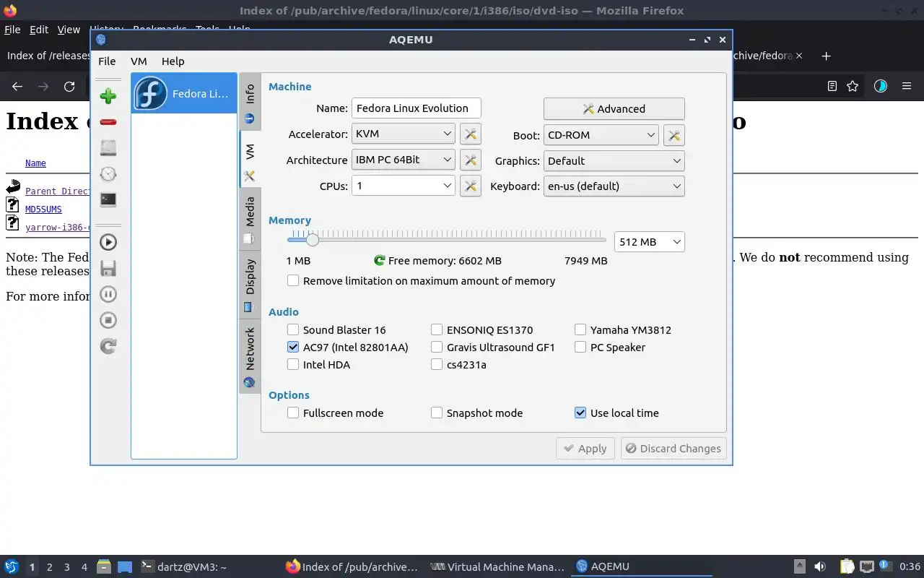
Task: Open AQEMU Help menu
Action: click(x=173, y=61)
